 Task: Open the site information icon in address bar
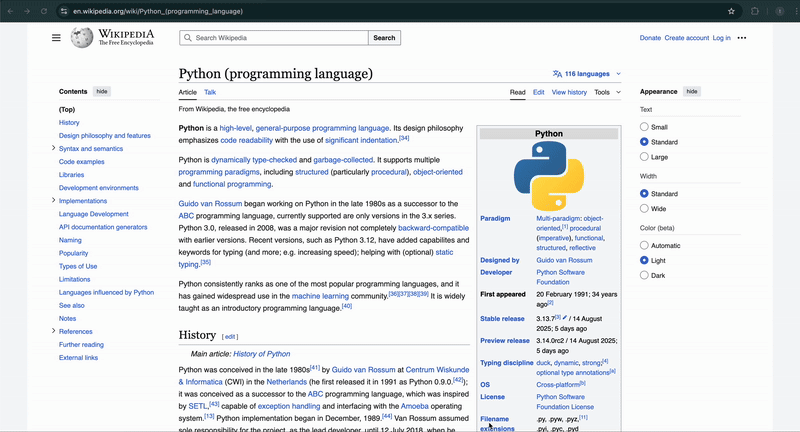[x=63, y=11]
